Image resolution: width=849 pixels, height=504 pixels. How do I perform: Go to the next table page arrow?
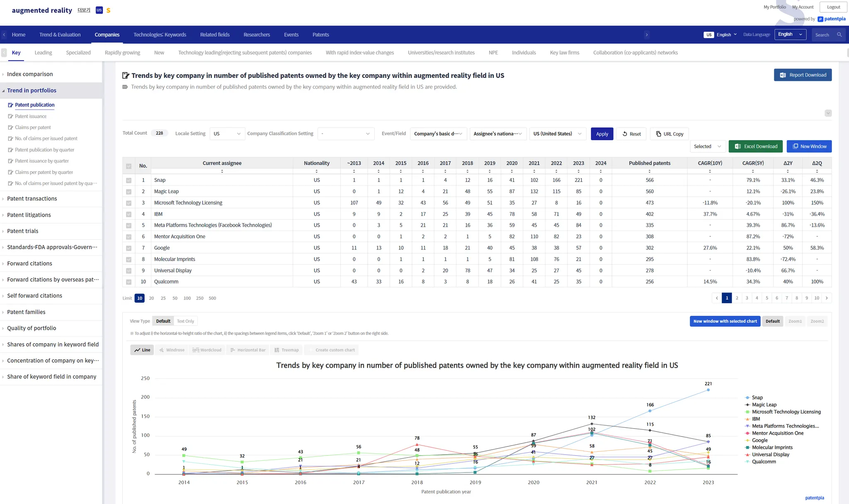click(x=827, y=298)
